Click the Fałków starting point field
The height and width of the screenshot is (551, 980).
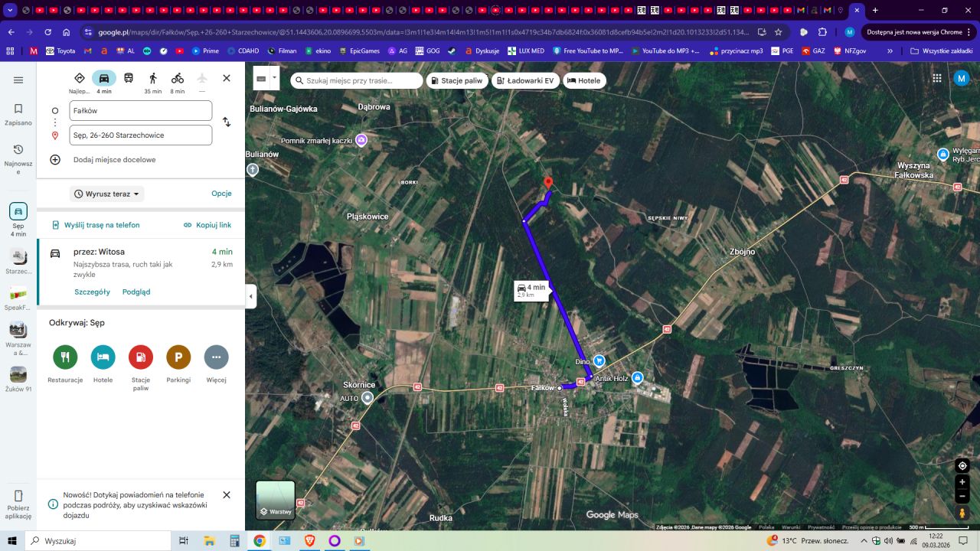(x=140, y=111)
